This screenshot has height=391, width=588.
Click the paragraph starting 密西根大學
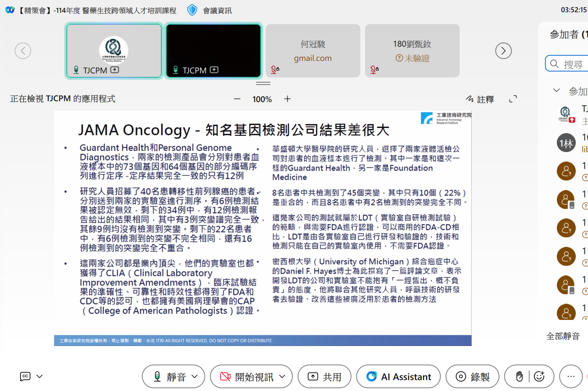(367, 280)
